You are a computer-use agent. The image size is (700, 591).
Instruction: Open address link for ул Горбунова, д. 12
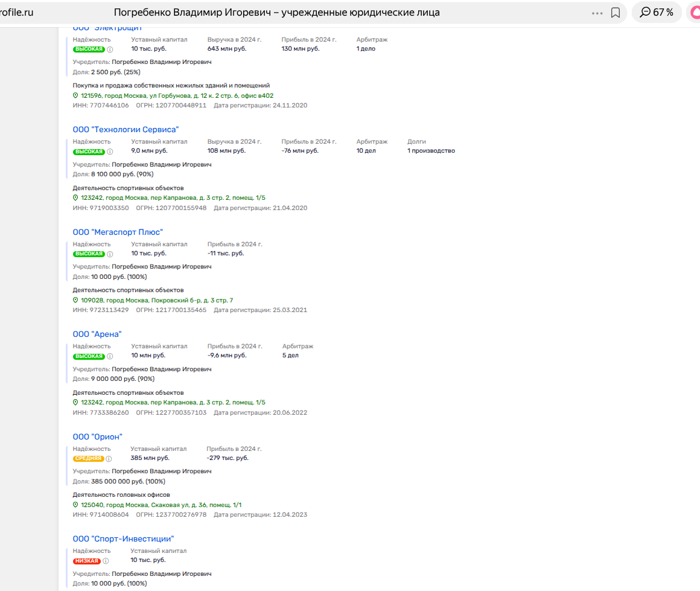177,95
